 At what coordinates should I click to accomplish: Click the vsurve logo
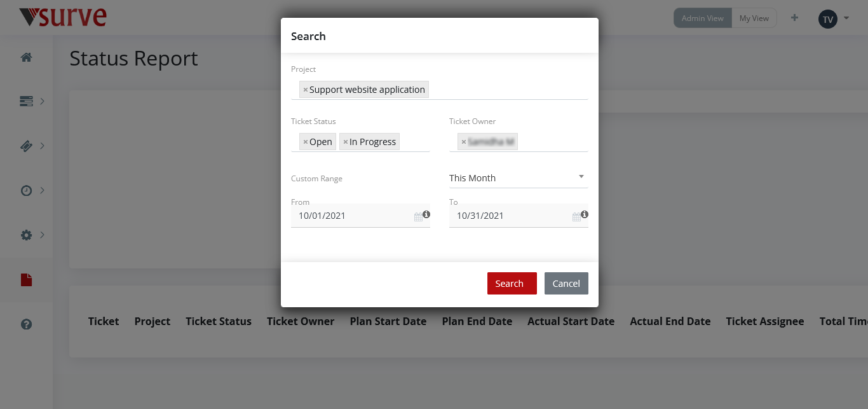tap(62, 17)
